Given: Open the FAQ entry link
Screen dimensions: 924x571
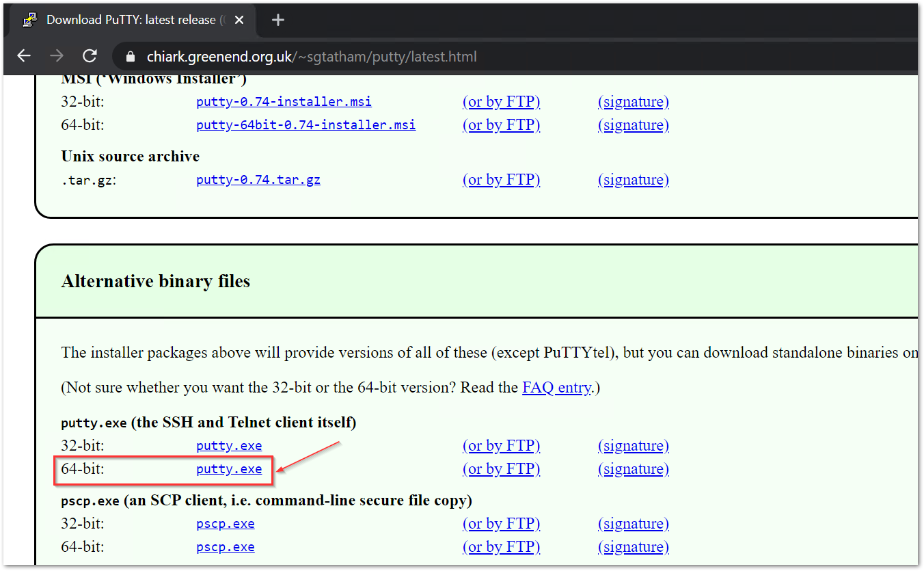Looking at the screenshot, I should pyautogui.click(x=556, y=388).
